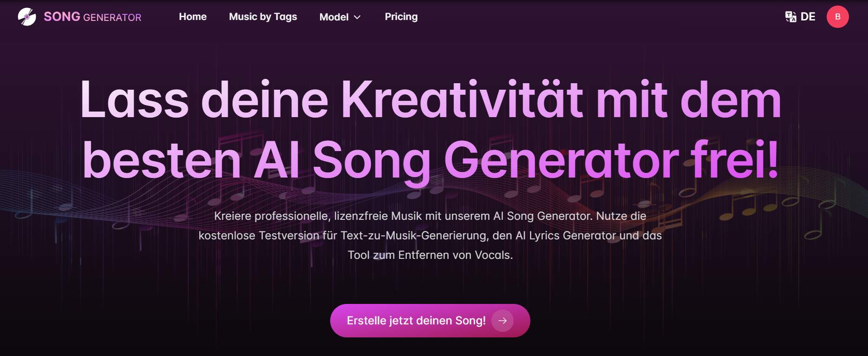Go to the Home menu item
This screenshot has width=868, height=356.
tap(193, 17)
